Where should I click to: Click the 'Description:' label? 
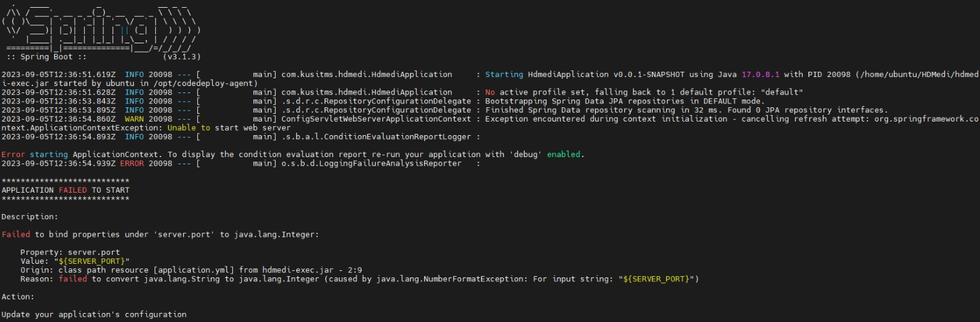30,217
